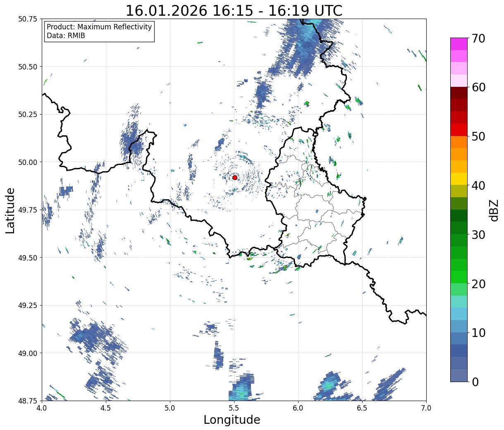Image resolution: width=504 pixels, height=430 pixels.
Task: Click the latitude tick label 49.25
Action: click(x=28, y=306)
